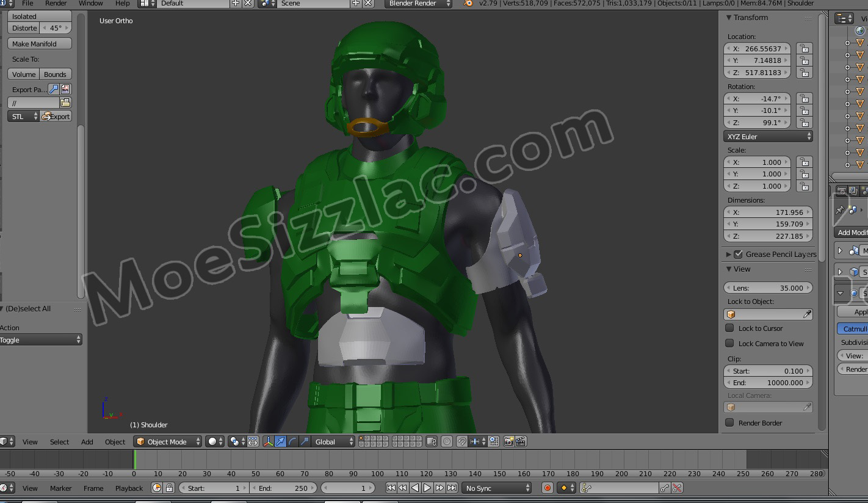Click the OpenGL render animation clapper icon
Screen dimensions: 868x503
pyautogui.click(x=521, y=441)
